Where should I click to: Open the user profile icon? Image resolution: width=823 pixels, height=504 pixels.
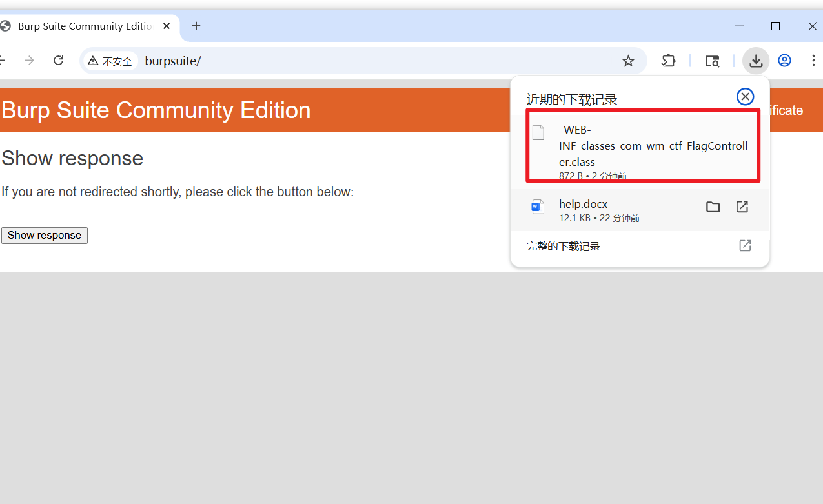pyautogui.click(x=784, y=61)
